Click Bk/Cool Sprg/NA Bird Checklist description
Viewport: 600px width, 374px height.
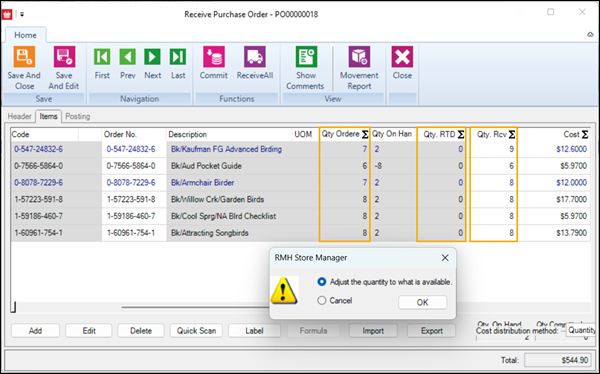223,216
